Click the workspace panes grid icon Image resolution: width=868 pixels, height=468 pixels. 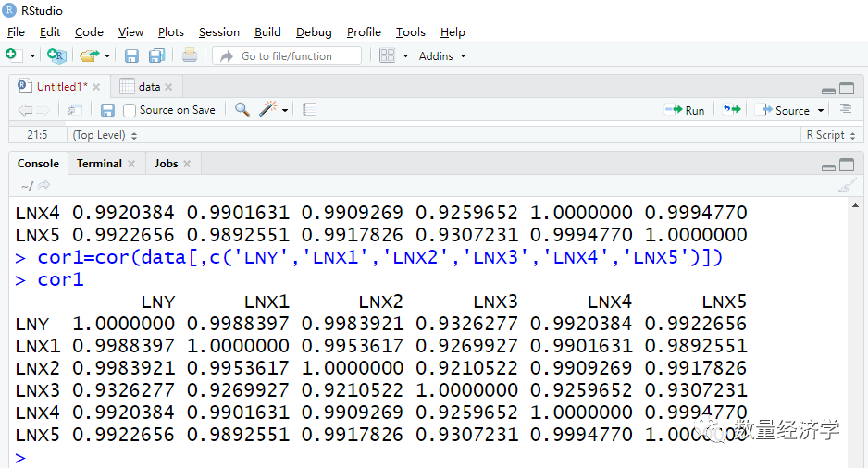coord(387,55)
